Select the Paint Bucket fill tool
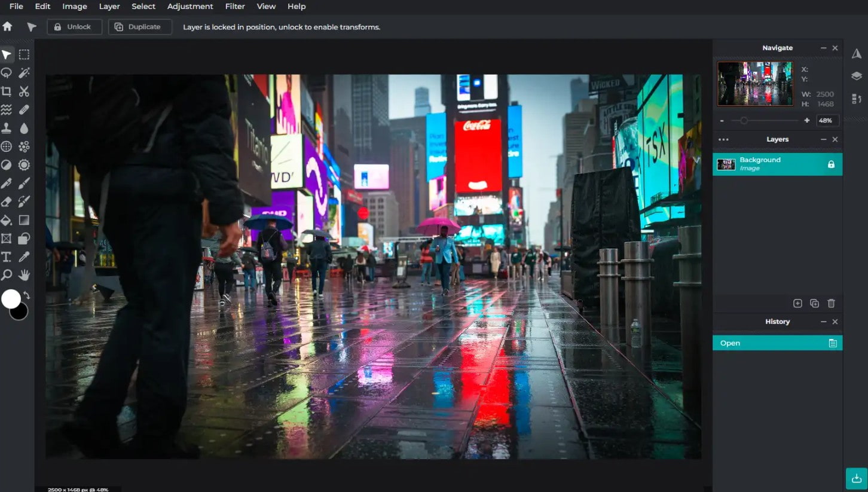 [6, 220]
